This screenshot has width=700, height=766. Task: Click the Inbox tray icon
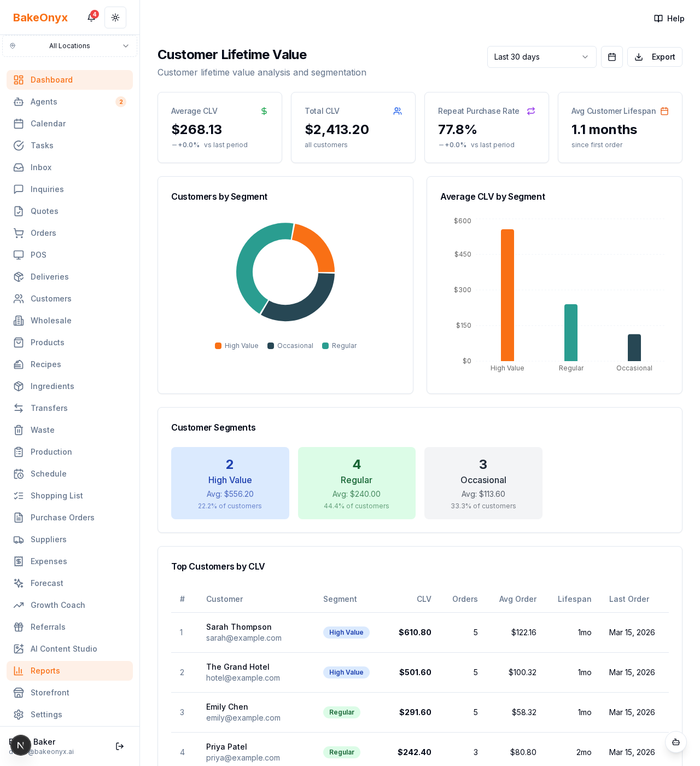(19, 167)
